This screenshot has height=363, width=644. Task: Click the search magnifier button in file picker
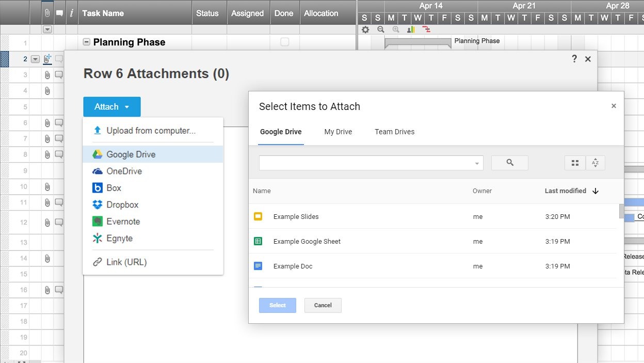click(x=509, y=163)
